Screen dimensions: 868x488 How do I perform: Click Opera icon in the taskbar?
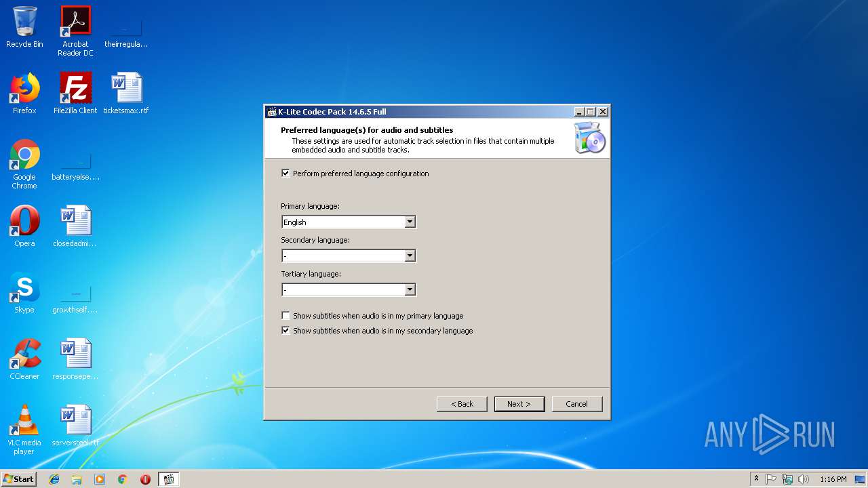[145, 479]
